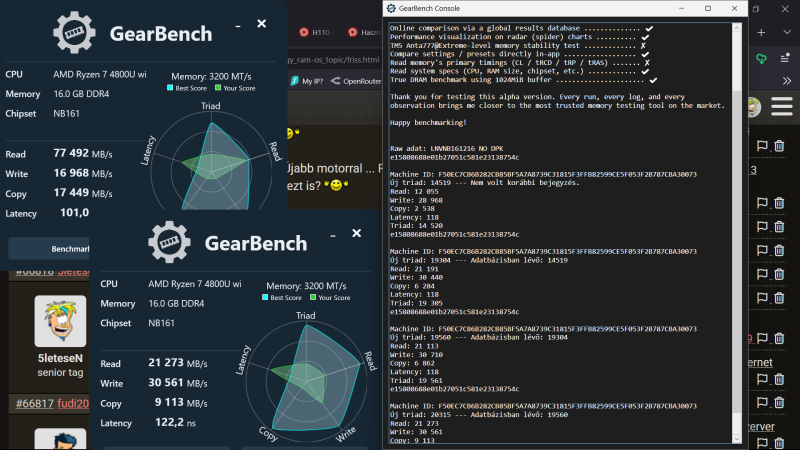The width and height of the screenshot is (800, 450).
Task: Select the '122,2' Latency value
Action: (x=169, y=422)
